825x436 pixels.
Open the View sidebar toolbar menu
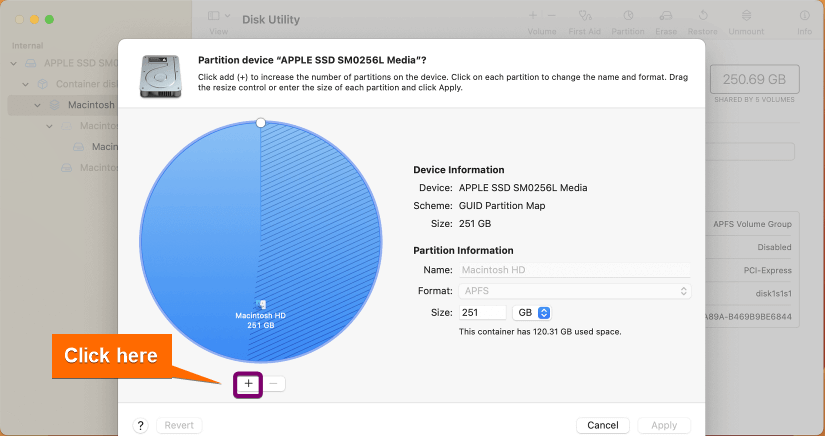(x=219, y=16)
